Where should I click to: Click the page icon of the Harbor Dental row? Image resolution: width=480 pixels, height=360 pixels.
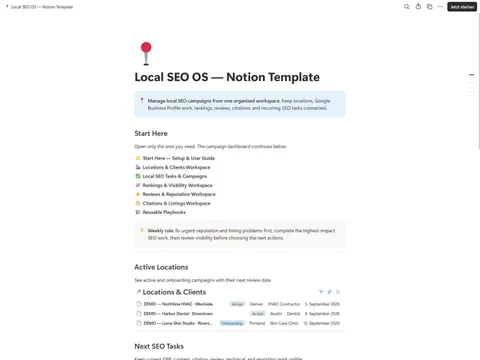(x=139, y=314)
